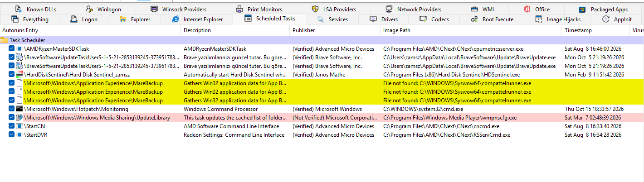Screen dimensions: 644x182
Task: Select the \StartDVR entry name
Action: [36, 135]
